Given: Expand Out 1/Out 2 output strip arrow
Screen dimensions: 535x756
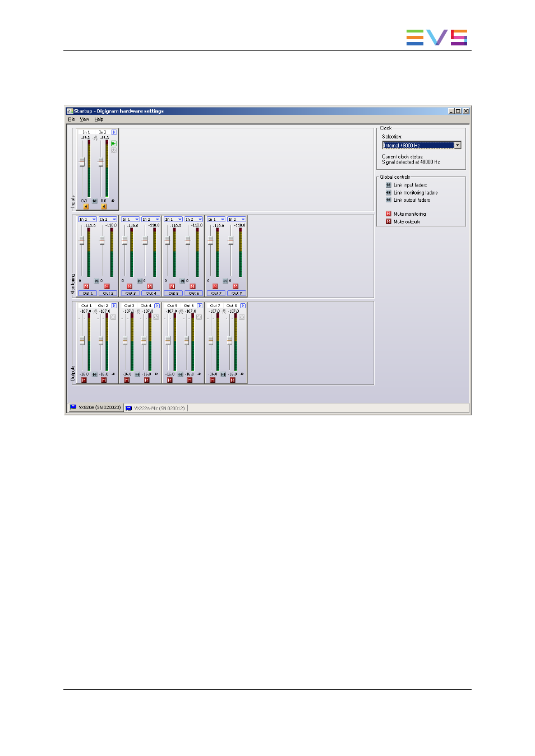Looking at the screenshot, I should point(114,306).
